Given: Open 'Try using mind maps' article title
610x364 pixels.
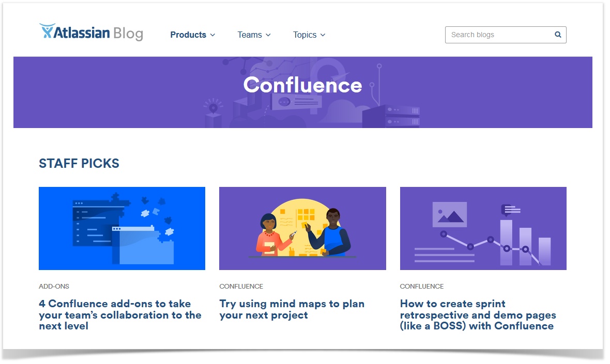Looking at the screenshot, I should (x=292, y=309).
